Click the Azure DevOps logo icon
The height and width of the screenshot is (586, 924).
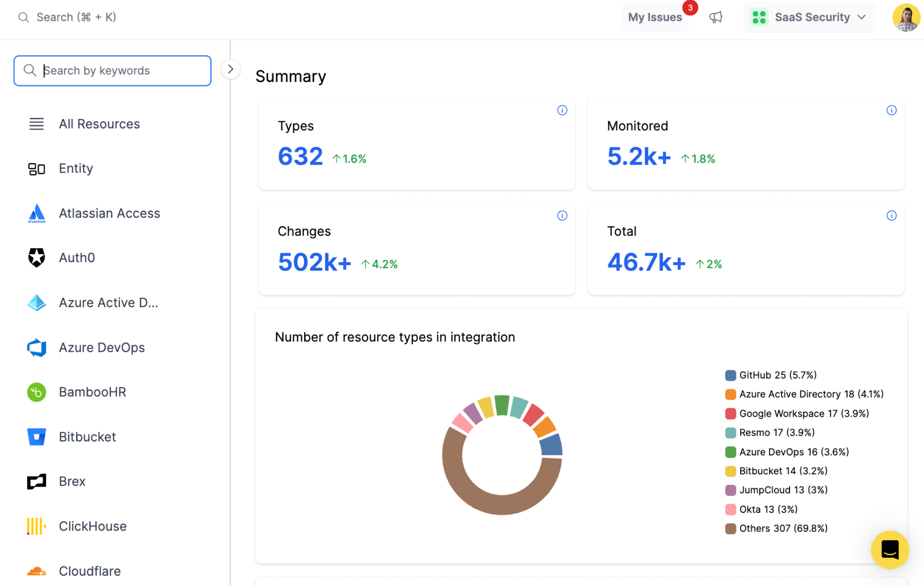point(36,348)
